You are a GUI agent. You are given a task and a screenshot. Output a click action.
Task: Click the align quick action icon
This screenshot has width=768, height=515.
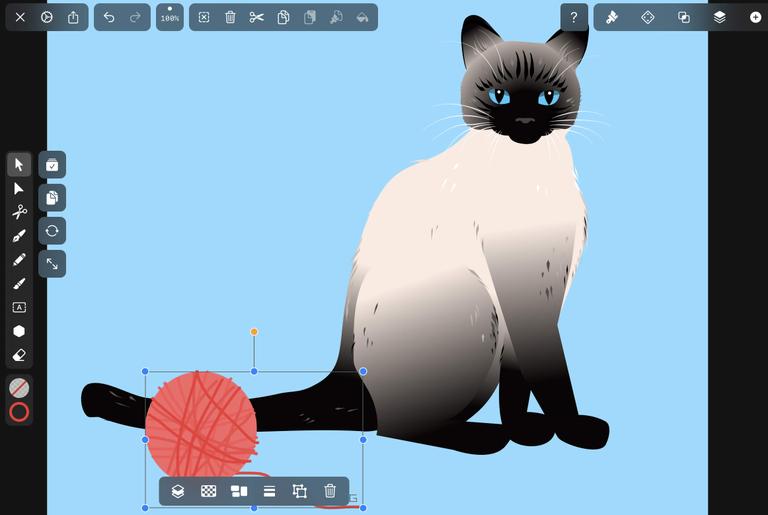click(x=239, y=491)
